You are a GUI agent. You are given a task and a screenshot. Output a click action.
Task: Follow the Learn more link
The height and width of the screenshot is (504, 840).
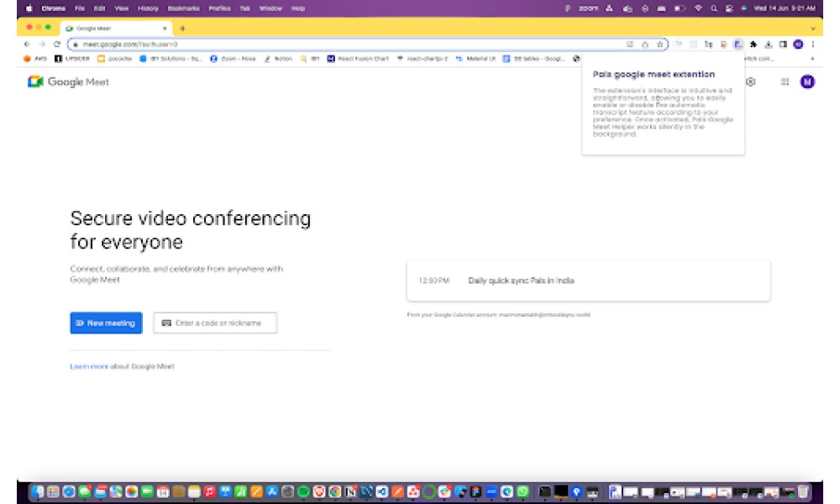89,366
